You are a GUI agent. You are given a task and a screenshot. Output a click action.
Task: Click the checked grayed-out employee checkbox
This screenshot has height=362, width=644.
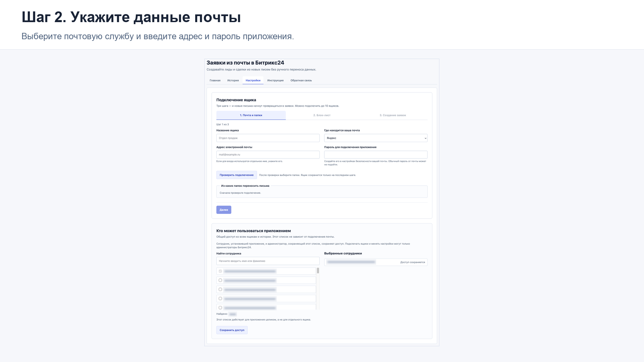[x=220, y=271]
